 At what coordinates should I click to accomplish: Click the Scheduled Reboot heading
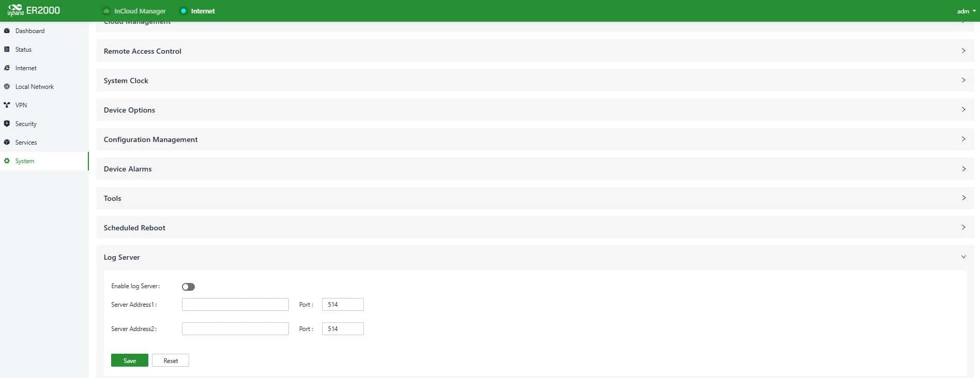[x=134, y=228]
